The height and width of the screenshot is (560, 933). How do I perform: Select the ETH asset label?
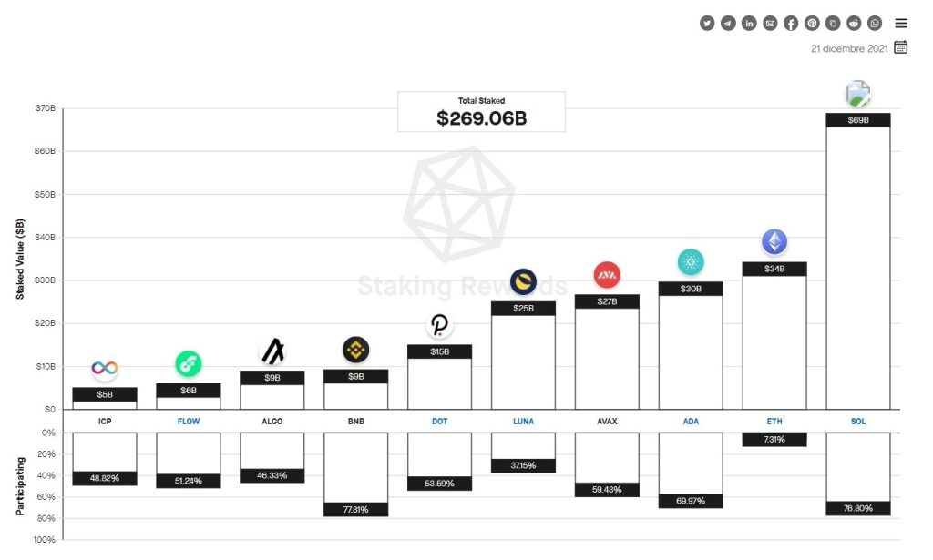tap(774, 422)
